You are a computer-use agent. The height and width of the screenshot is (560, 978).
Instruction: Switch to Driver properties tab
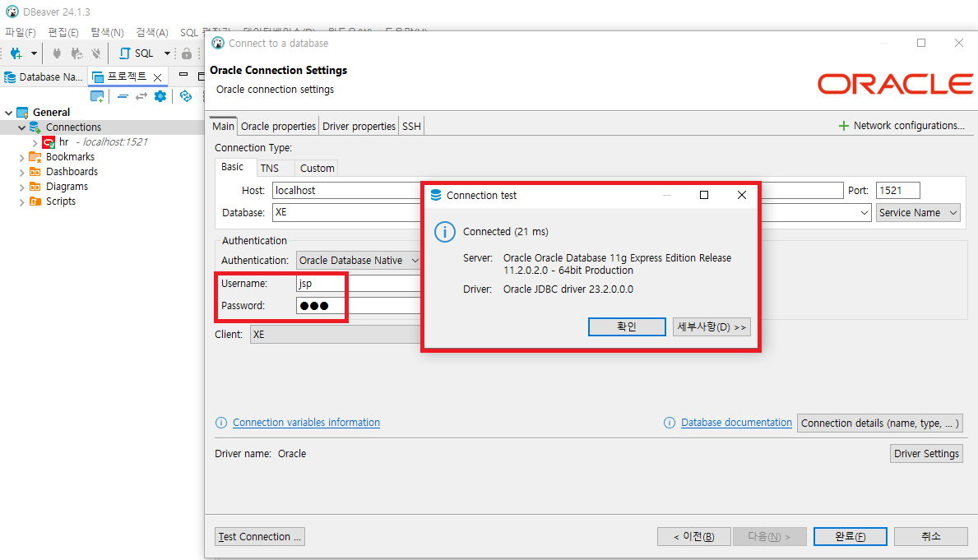359,126
